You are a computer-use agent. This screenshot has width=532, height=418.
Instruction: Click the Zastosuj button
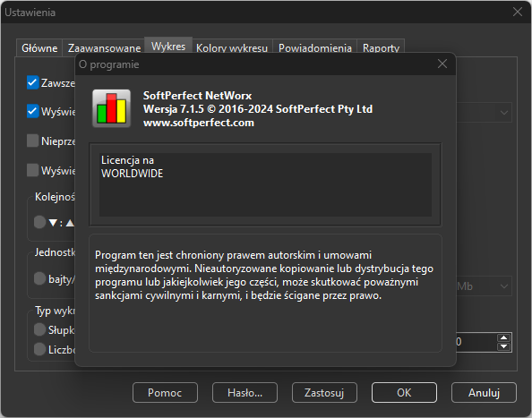pos(324,393)
